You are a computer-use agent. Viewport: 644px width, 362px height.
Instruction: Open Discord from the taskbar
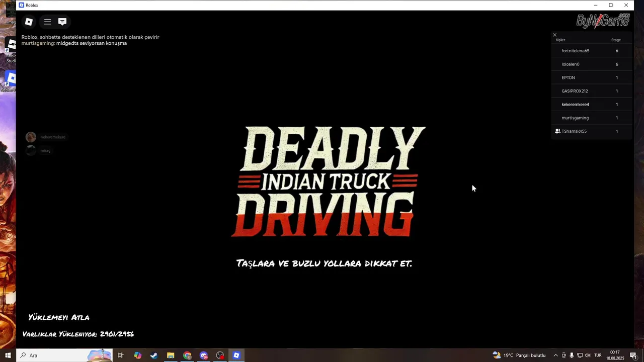[204, 355]
